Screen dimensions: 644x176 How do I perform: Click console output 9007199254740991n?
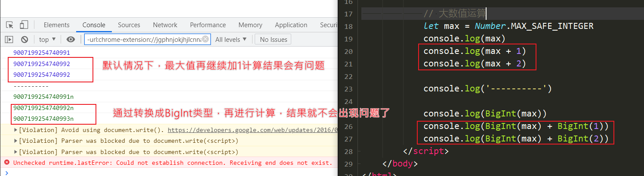(43, 97)
